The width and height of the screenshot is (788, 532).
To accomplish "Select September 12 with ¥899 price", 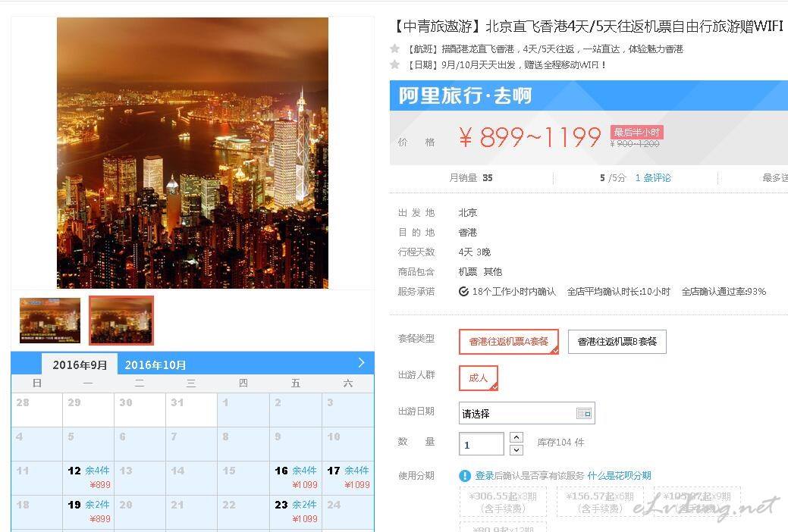I will click(x=89, y=477).
